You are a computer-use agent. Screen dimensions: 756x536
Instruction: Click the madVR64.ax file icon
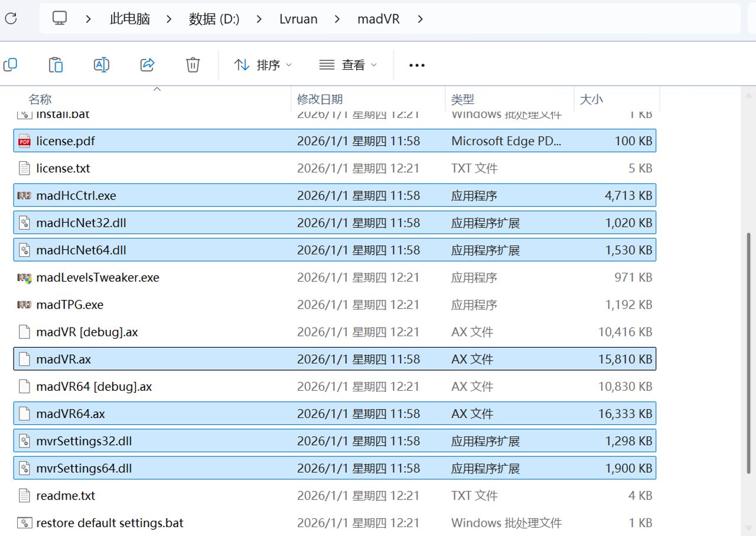[x=24, y=414]
